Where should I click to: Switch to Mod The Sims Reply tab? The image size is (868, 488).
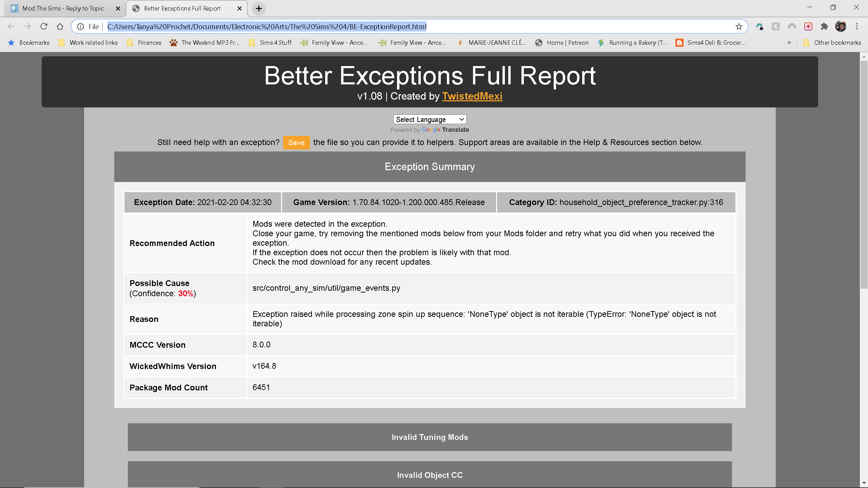tap(63, 8)
